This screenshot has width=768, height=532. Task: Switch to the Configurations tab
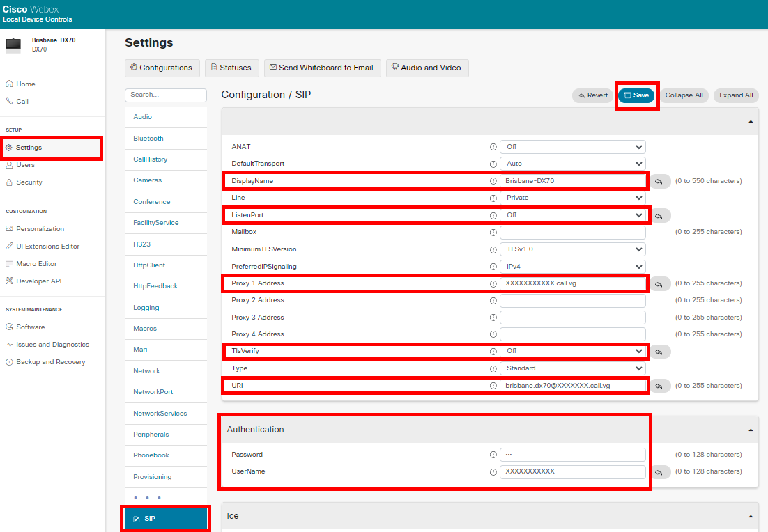tap(162, 68)
